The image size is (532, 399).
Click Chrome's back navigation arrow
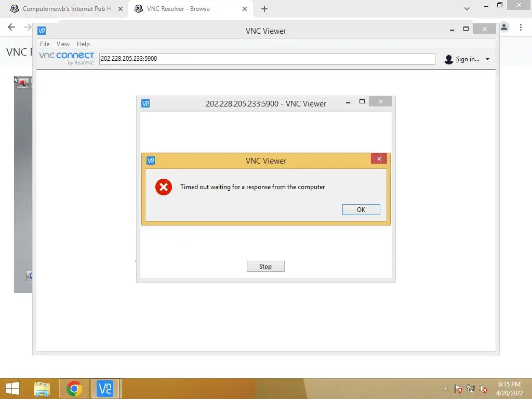[x=11, y=27]
